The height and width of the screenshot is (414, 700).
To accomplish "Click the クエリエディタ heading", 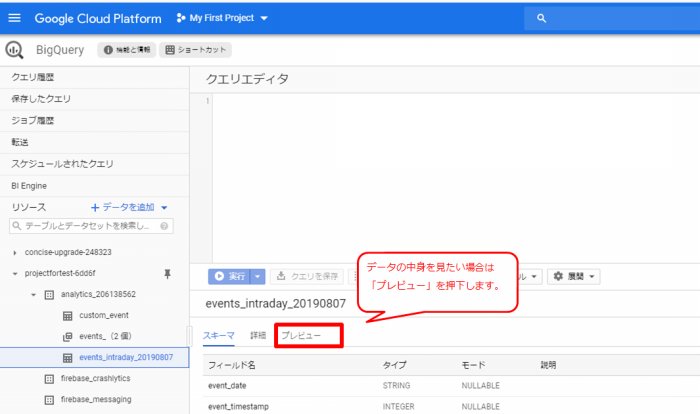I will click(x=247, y=79).
